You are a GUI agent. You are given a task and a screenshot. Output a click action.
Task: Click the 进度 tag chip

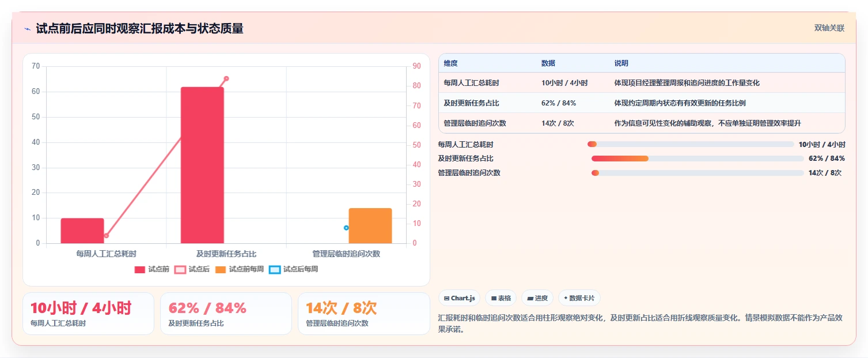click(x=537, y=298)
